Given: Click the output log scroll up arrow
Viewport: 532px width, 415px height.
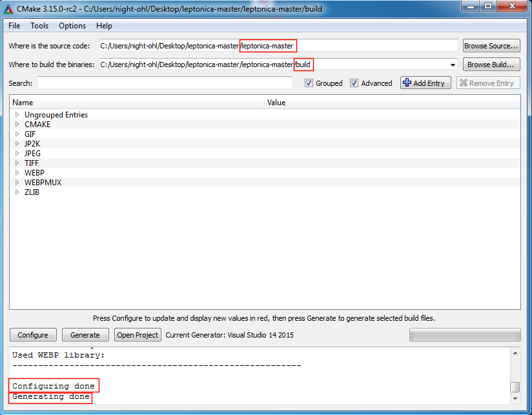Looking at the screenshot, I should click(515, 353).
